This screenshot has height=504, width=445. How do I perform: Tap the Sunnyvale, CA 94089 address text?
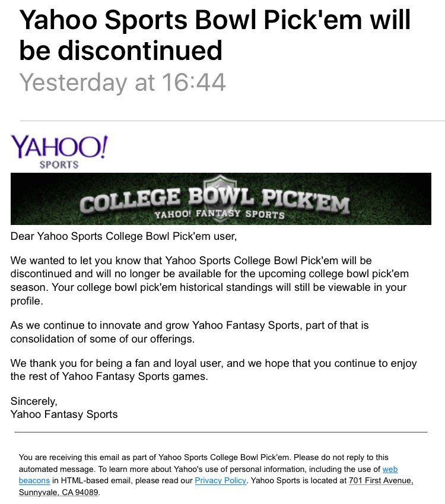[x=59, y=492]
